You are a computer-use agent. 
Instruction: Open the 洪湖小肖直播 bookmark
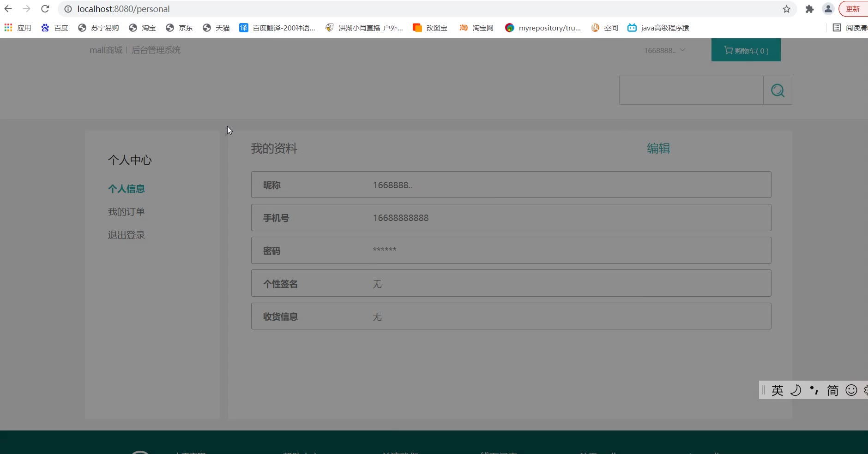pos(364,28)
